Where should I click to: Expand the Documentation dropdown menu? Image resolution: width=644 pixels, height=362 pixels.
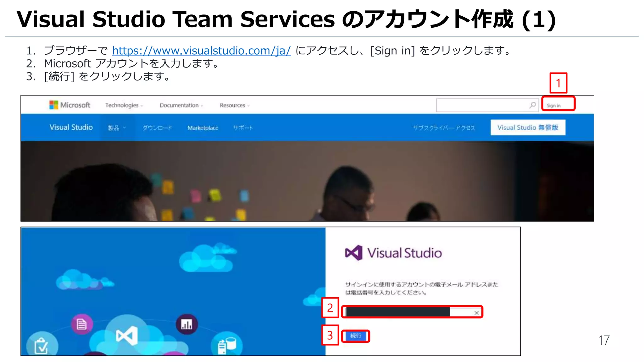[181, 105]
